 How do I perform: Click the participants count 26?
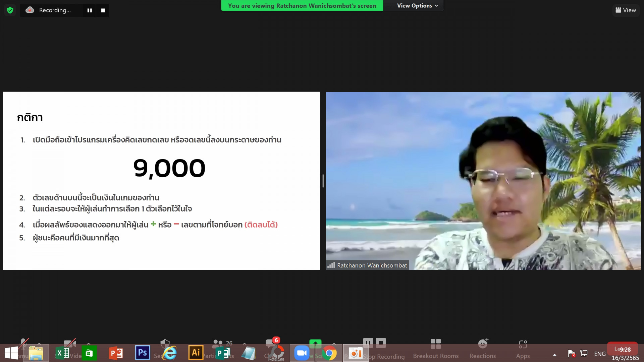(229, 343)
